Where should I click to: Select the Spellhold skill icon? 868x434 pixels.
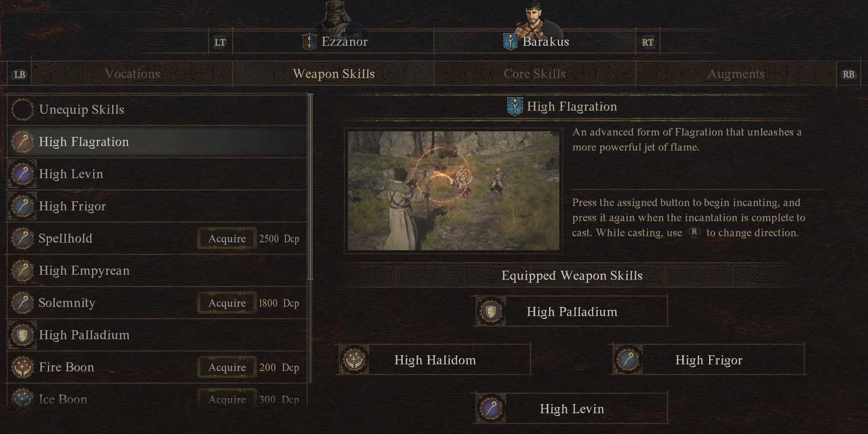click(x=22, y=238)
